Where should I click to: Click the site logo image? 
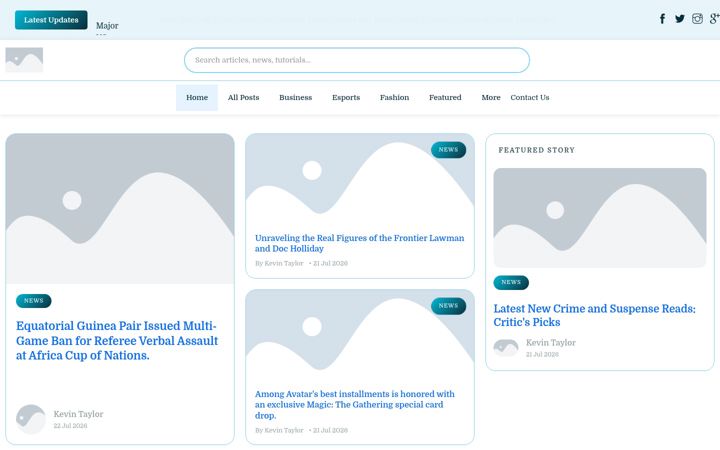click(x=24, y=60)
